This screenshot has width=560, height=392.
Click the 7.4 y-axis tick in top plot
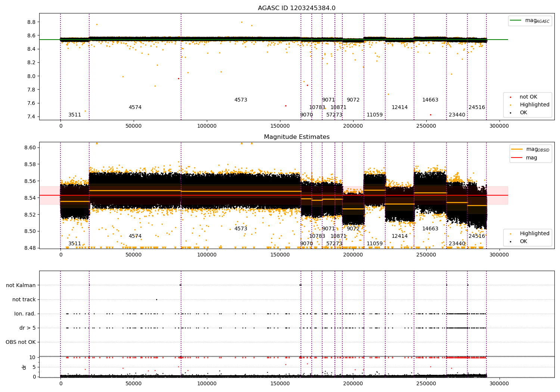(x=31, y=117)
